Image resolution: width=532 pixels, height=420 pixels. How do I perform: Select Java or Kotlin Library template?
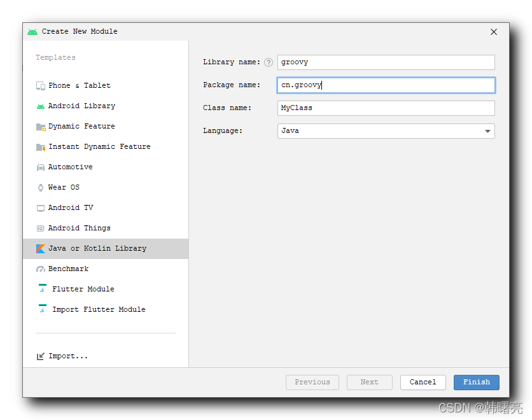point(106,249)
